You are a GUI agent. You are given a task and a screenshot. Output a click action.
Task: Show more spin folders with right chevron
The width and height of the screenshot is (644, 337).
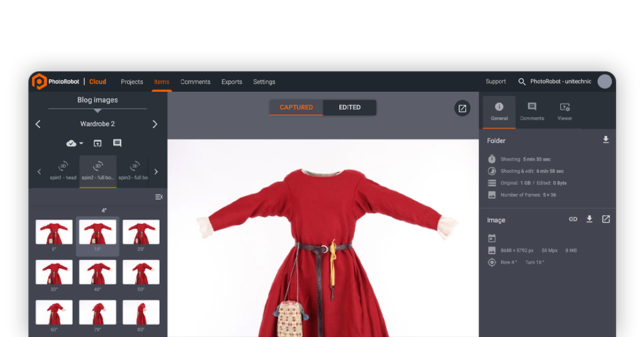156,172
